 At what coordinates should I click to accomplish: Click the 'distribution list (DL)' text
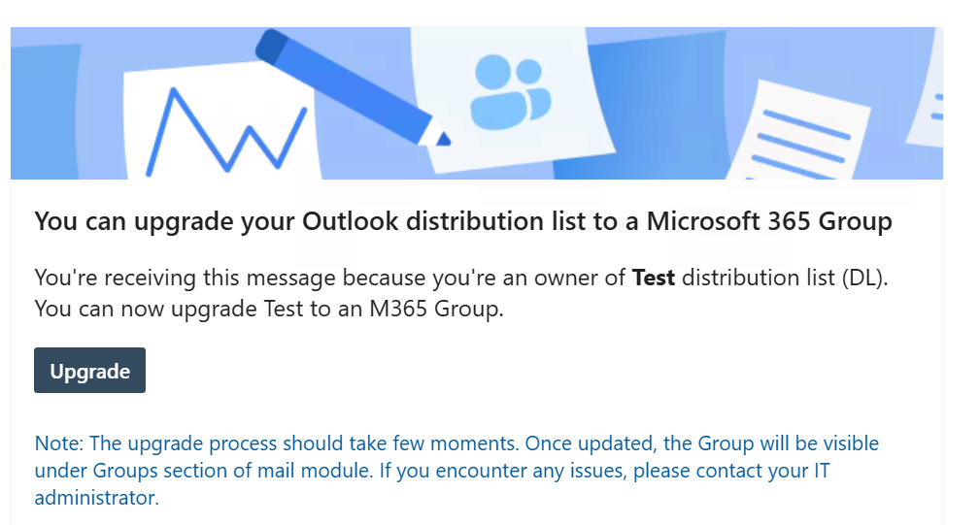pos(785,278)
